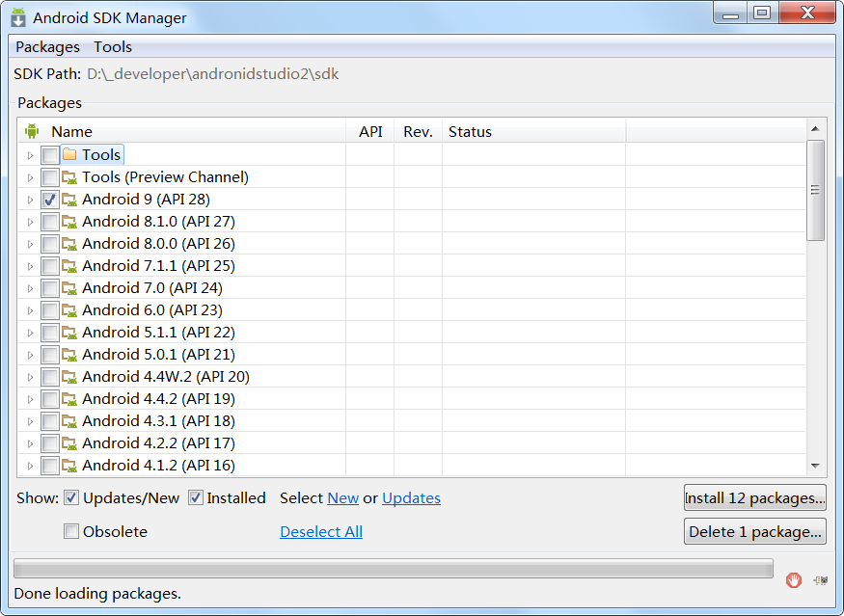The width and height of the screenshot is (844, 616).
Task: Expand the Android 7.1.1 (API 25) node
Action: [x=30, y=266]
